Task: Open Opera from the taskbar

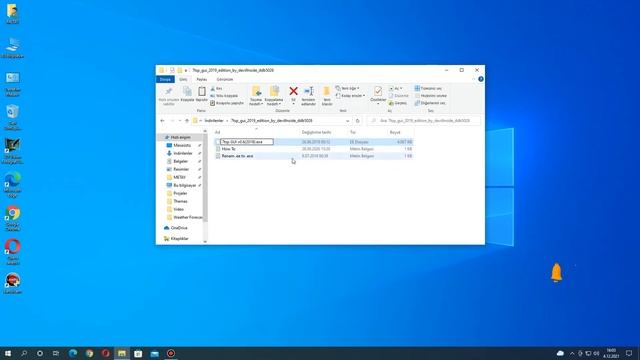Action: (x=106, y=353)
